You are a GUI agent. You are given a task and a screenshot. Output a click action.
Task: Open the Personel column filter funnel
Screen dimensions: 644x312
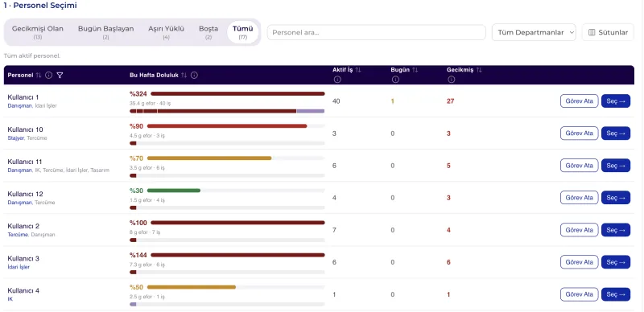tap(60, 75)
